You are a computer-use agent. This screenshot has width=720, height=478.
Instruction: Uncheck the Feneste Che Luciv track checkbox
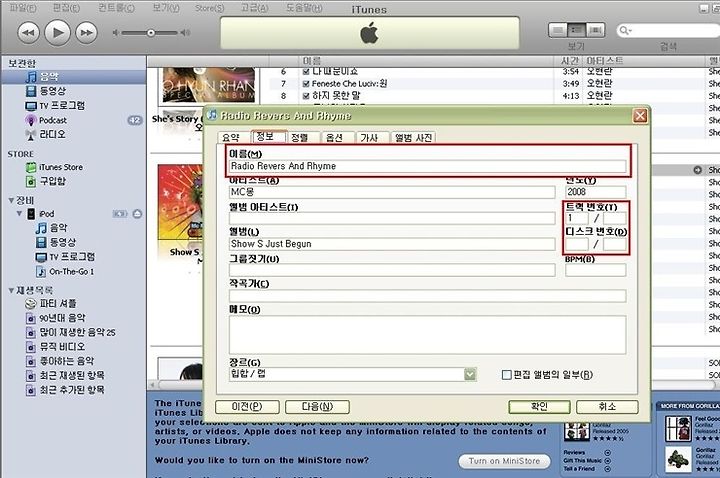pos(306,84)
